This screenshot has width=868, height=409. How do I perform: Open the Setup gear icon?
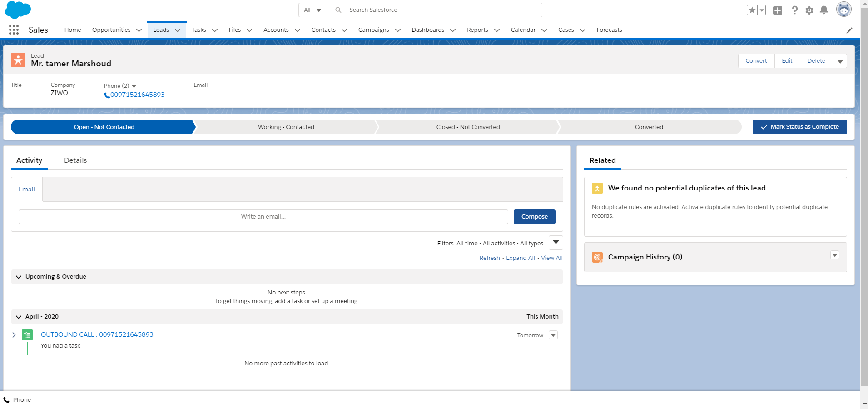coord(809,10)
